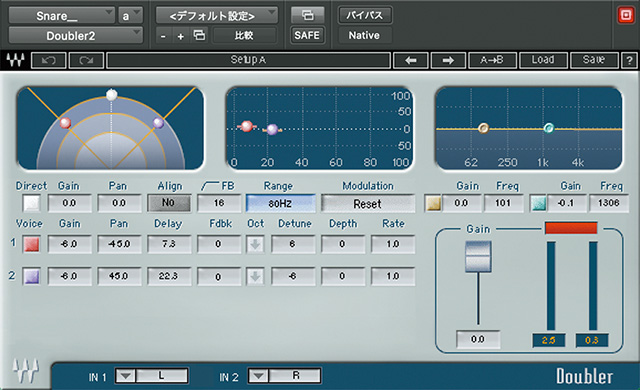This screenshot has height=390, width=640.
Task: Click the low band Freq field 101
Action: click(503, 203)
